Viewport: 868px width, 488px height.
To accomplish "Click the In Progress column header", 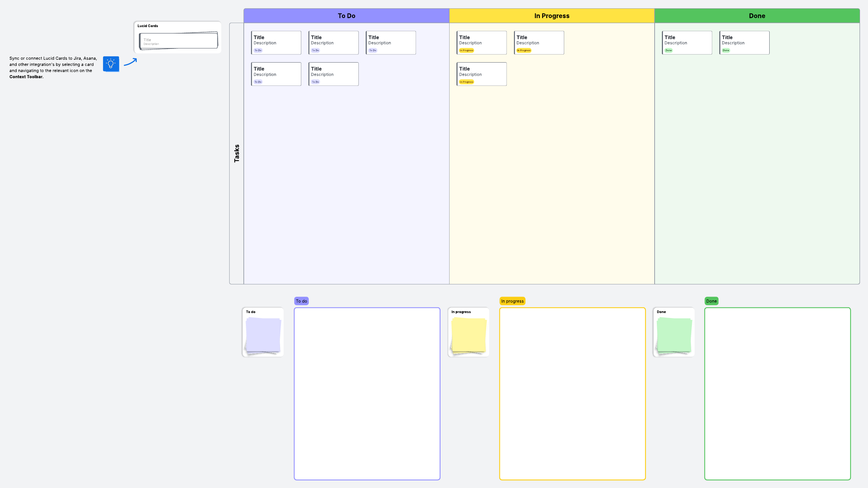I will [552, 16].
